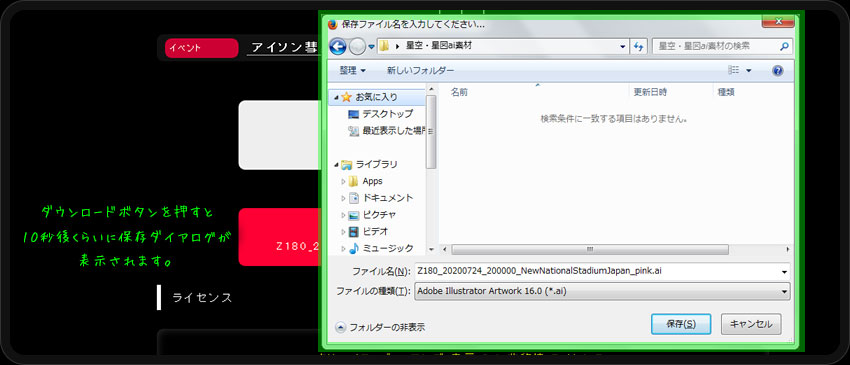Click 新しいフォルダー button

tap(420, 71)
